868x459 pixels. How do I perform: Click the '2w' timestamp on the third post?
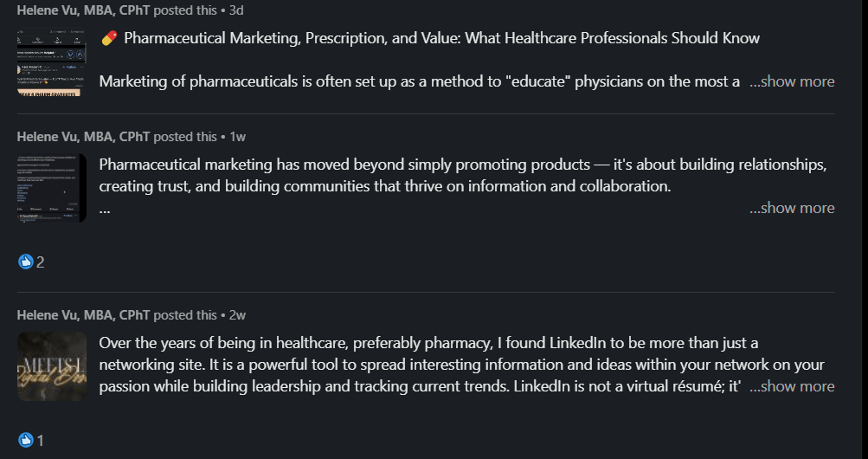238,314
